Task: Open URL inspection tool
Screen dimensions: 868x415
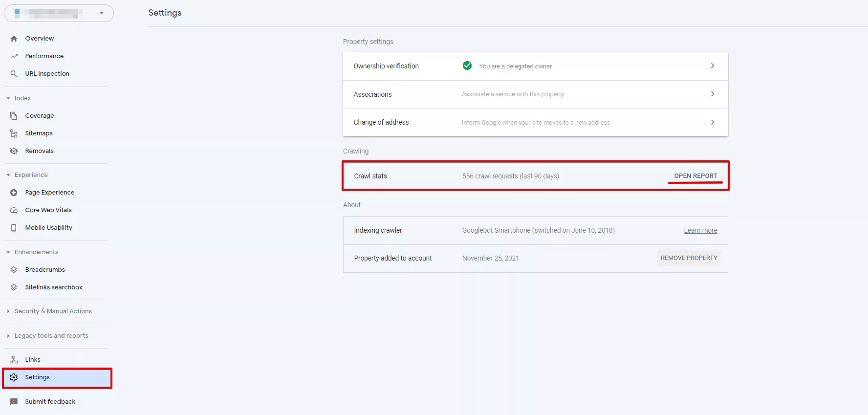Action: click(47, 74)
